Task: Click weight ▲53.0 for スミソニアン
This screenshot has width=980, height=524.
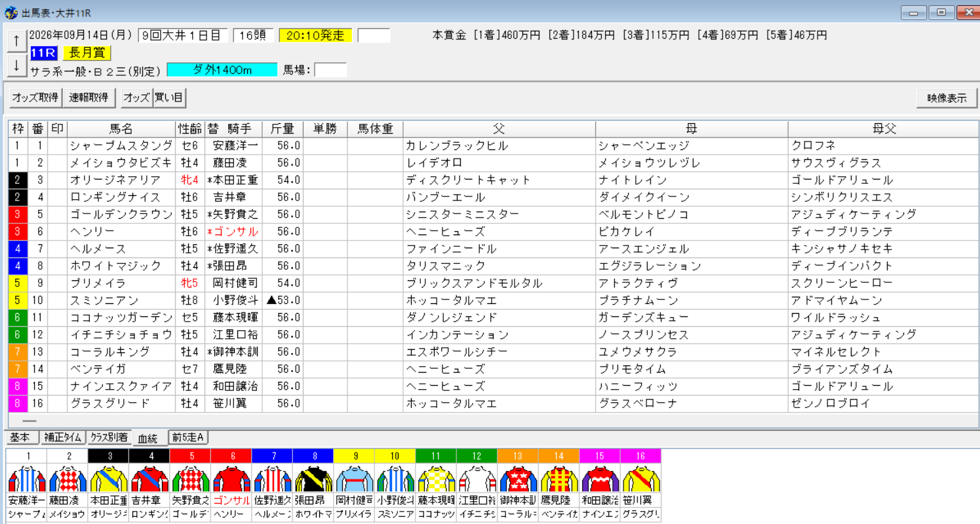Action: point(283,301)
